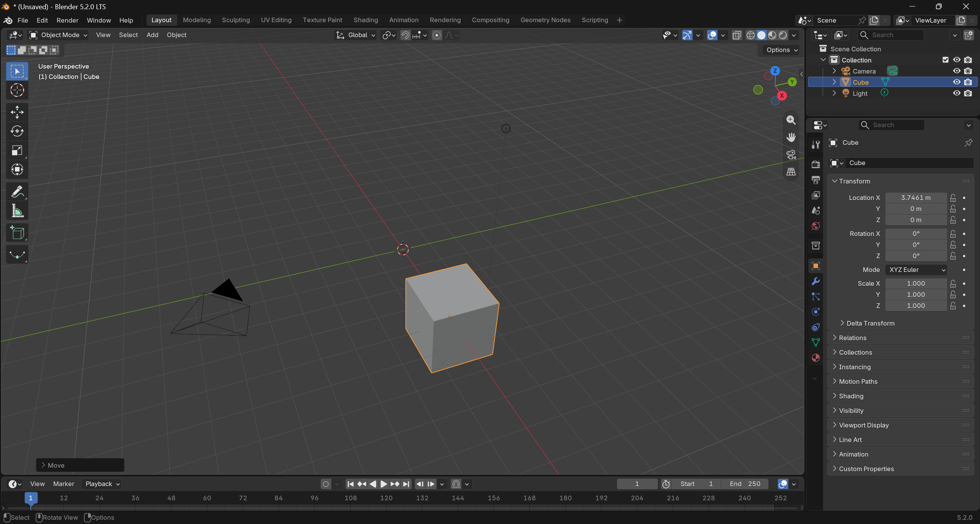Open the Output properties tab
The width and height of the screenshot is (980, 524).
pos(816,180)
